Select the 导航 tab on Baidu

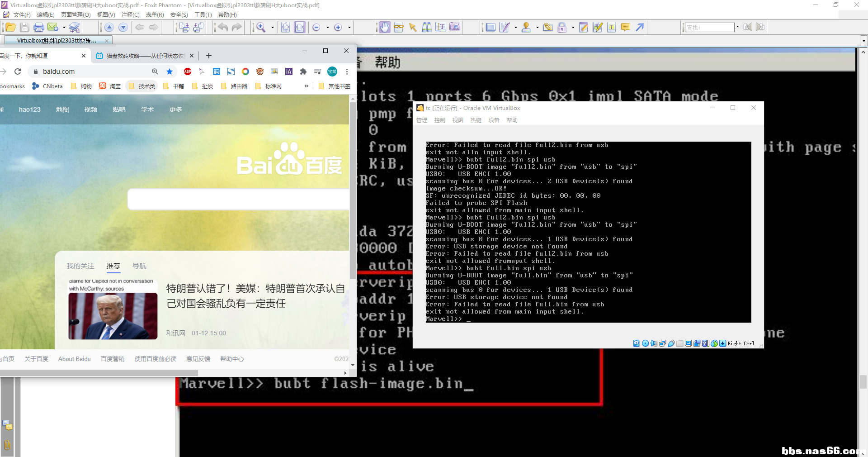[x=139, y=266]
